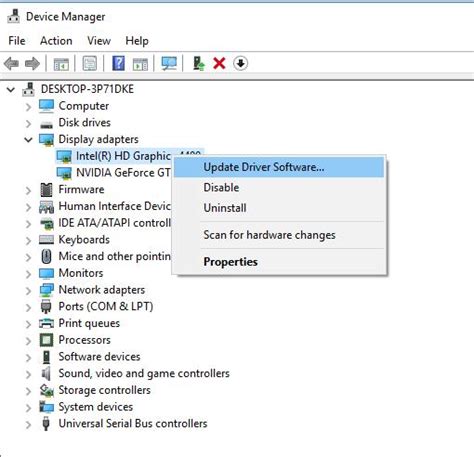Screen dimensions: 474x457
Task: Expand the Storage controllers node arrow
Action: point(29,391)
